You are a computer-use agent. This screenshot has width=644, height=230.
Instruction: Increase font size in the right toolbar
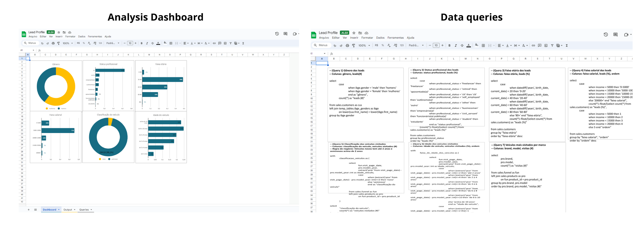pyautogui.click(x=442, y=45)
